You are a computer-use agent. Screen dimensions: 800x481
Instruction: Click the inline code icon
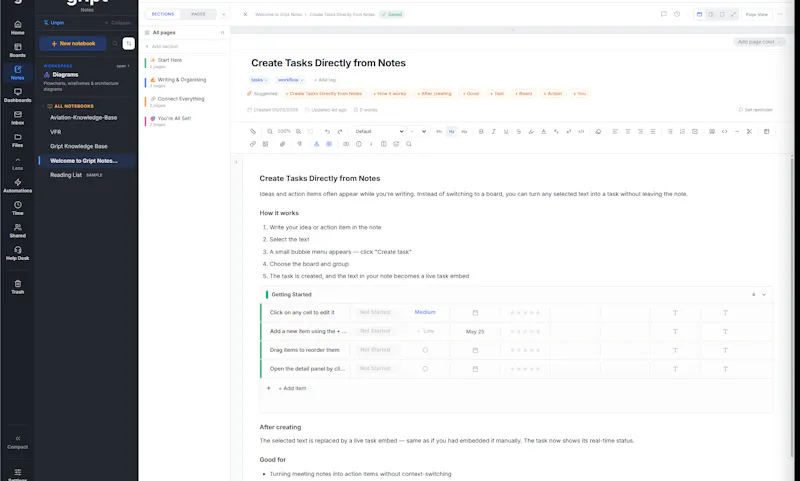(581, 132)
